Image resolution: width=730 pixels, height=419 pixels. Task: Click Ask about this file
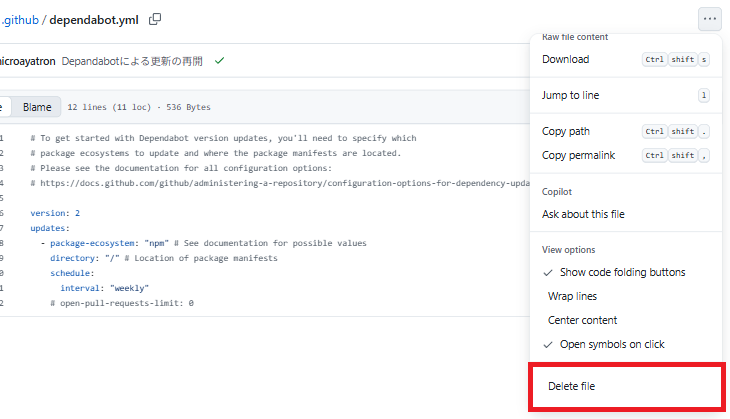point(583,214)
